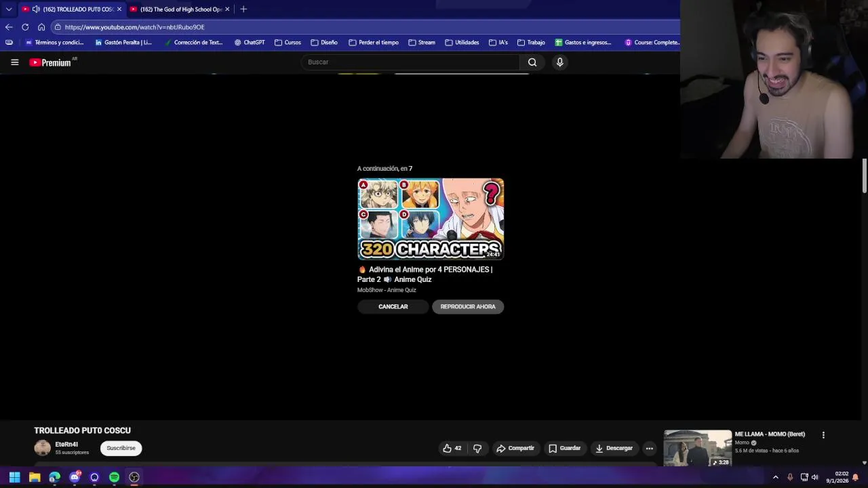The height and width of the screenshot is (488, 868).
Task: Expand Cursos bookmarks folder
Action: [x=288, y=42]
